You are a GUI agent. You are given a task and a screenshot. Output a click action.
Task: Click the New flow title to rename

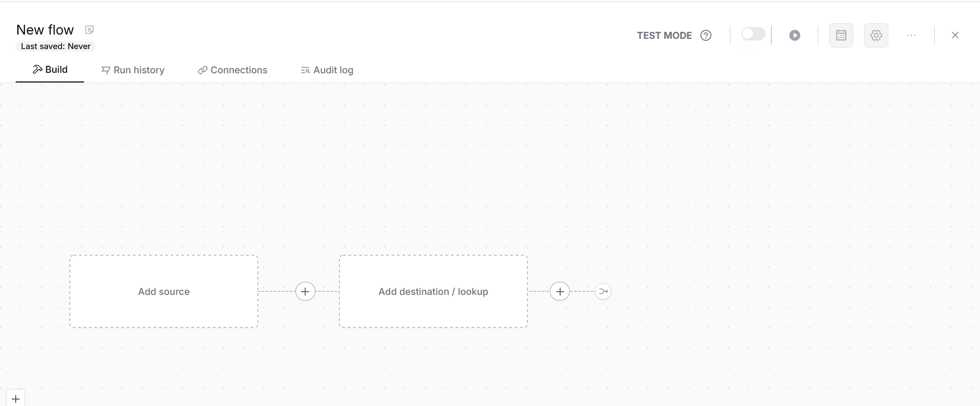pos(45,30)
